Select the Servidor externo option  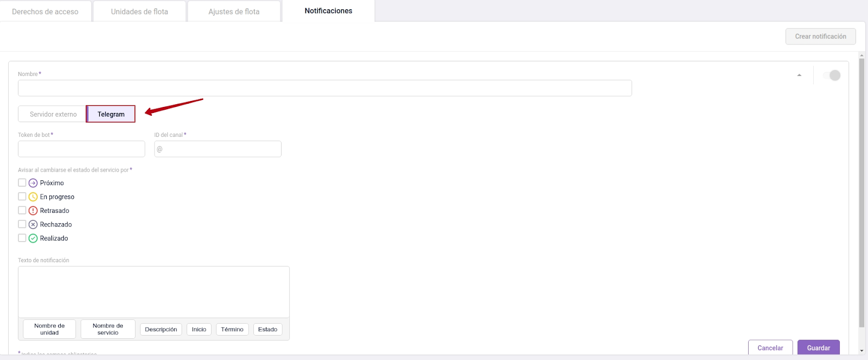tap(53, 114)
